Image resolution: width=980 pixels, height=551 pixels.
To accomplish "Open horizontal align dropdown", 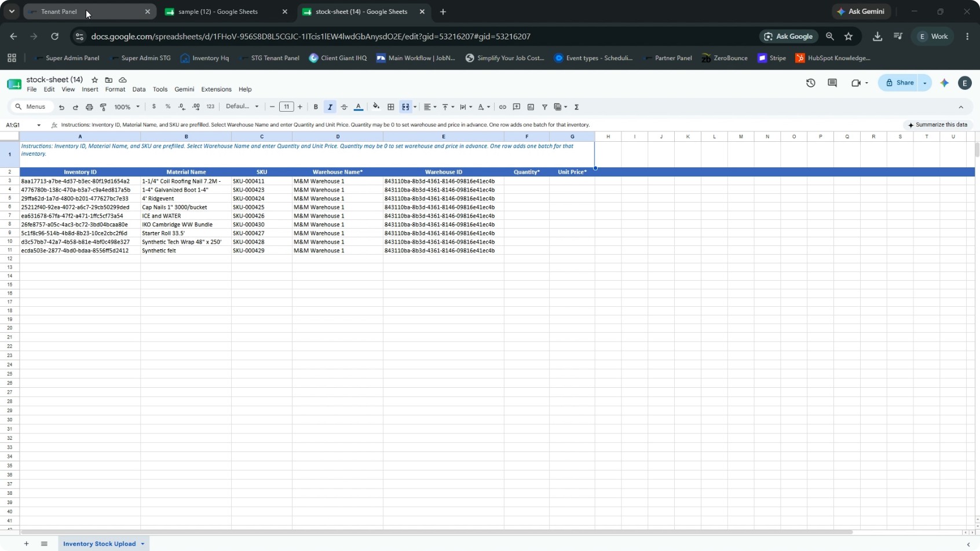I will tap(430, 107).
